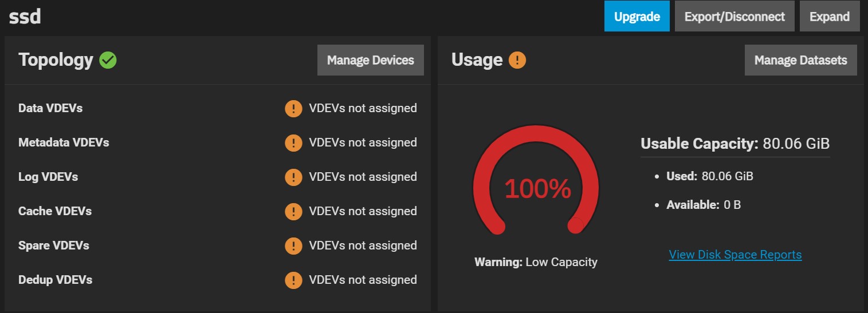
Task: Click the Warning: Low Capacity message
Action: coord(536,262)
